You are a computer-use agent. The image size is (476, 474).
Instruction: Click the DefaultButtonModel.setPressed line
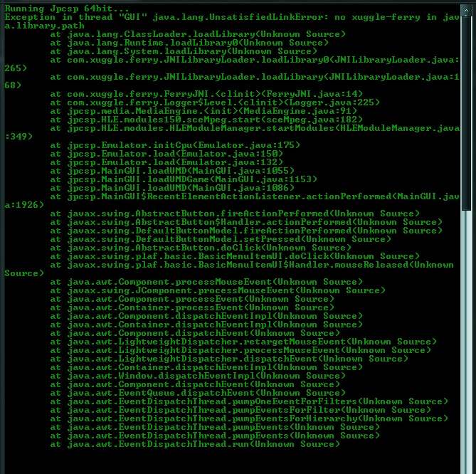click(221, 239)
